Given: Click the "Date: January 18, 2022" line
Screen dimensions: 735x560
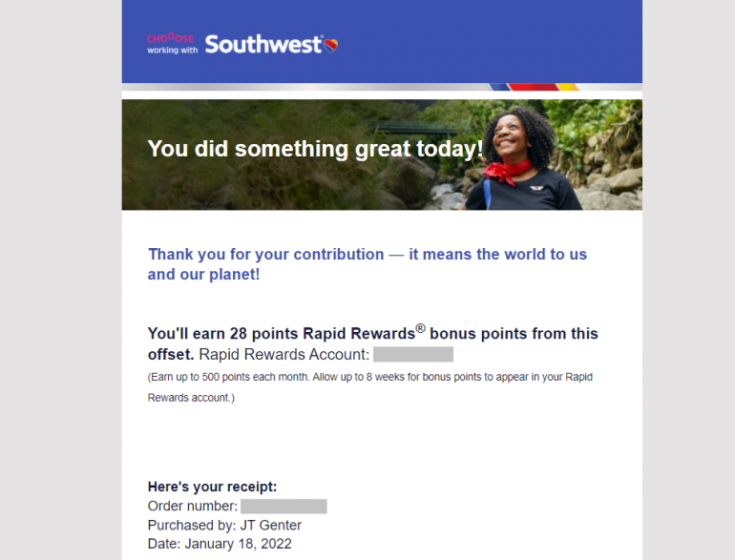Looking at the screenshot, I should [x=220, y=544].
